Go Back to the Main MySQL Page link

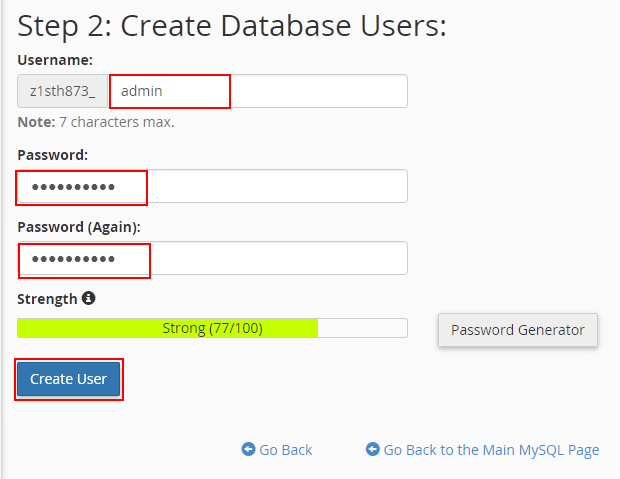tap(491, 450)
